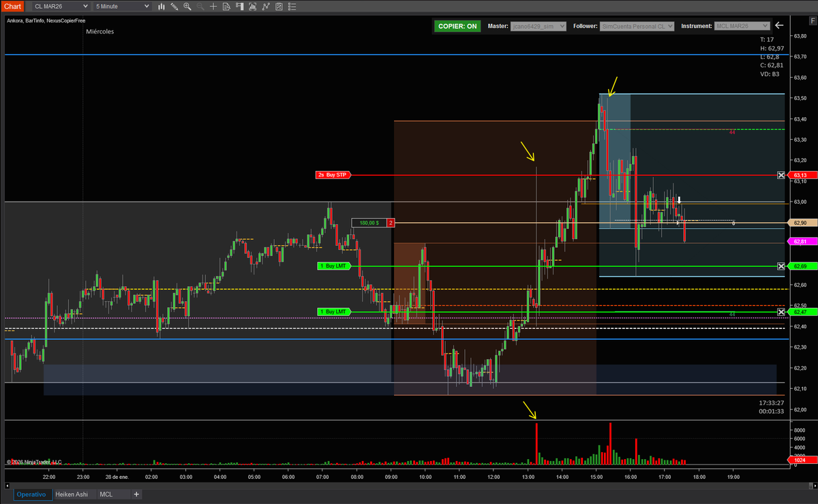Click red position quantity 2 box

pyautogui.click(x=391, y=223)
